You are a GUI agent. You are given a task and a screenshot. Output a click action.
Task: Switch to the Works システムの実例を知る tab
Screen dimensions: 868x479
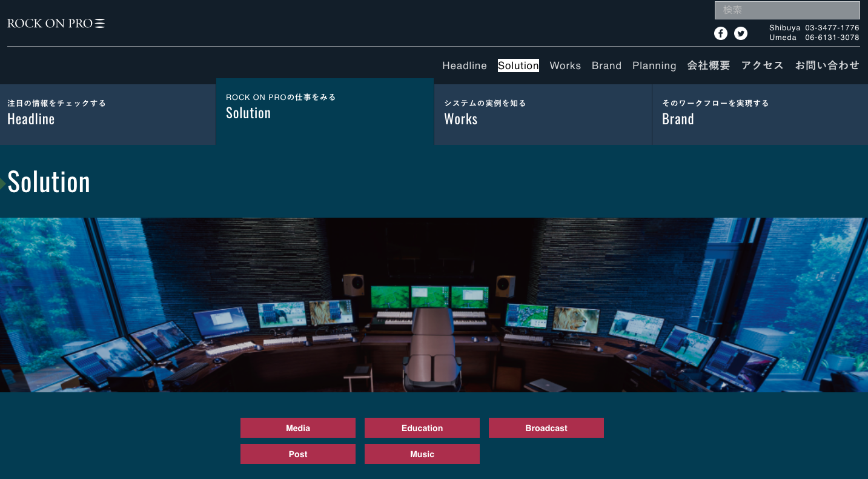point(543,115)
